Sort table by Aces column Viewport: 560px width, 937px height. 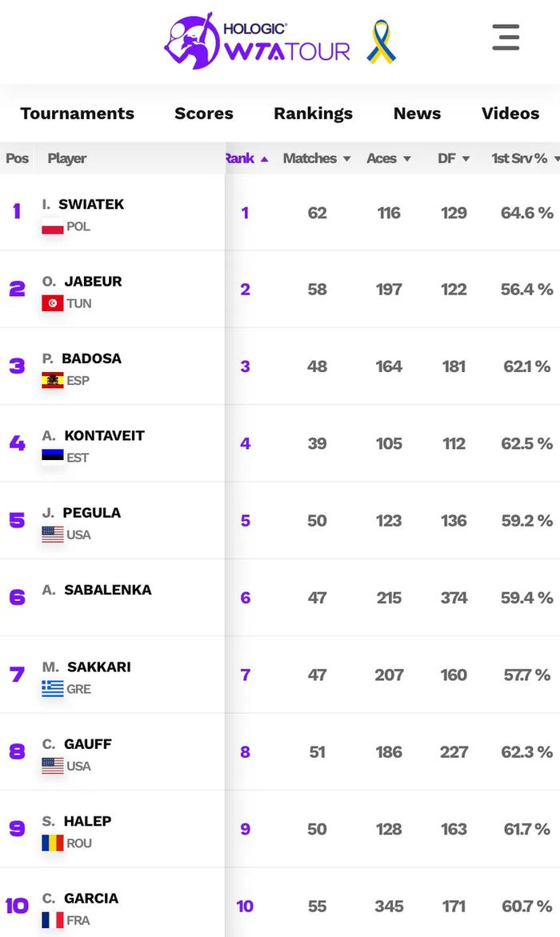coord(389,158)
